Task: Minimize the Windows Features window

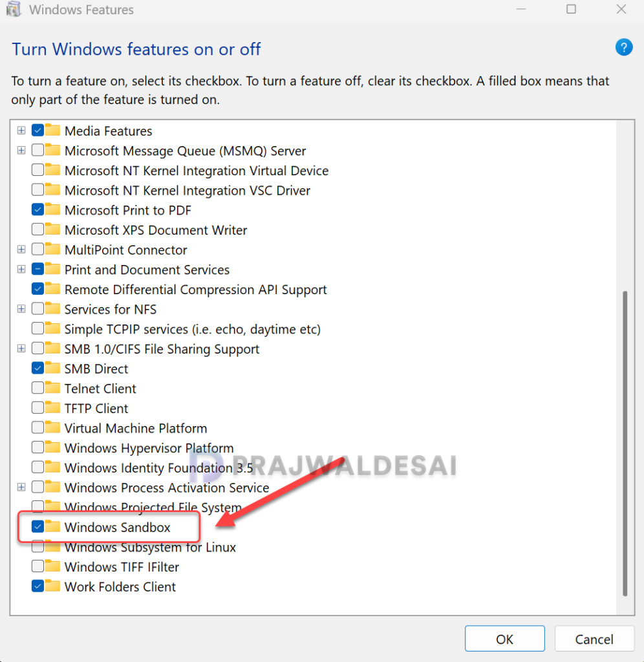Action: 521,9
